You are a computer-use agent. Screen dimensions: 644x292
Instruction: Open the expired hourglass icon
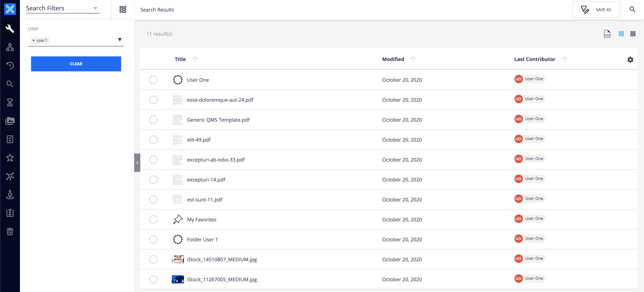pyautogui.click(x=10, y=102)
